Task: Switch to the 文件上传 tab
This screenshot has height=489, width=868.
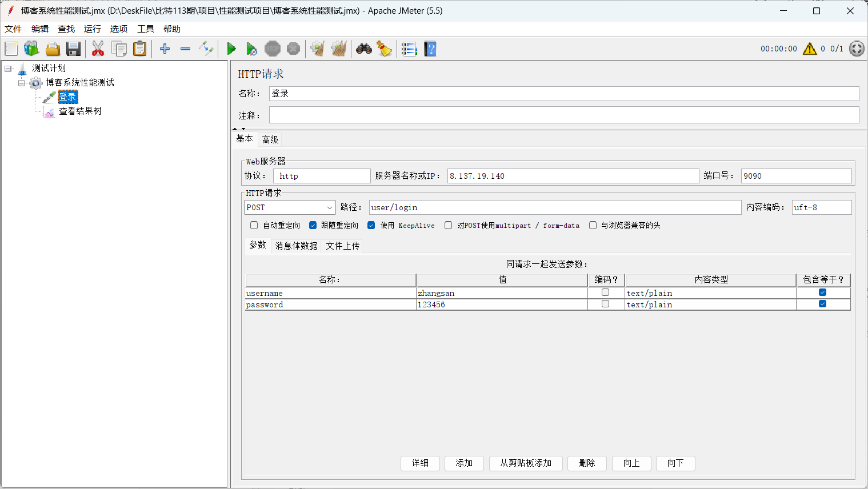Action: pos(343,246)
